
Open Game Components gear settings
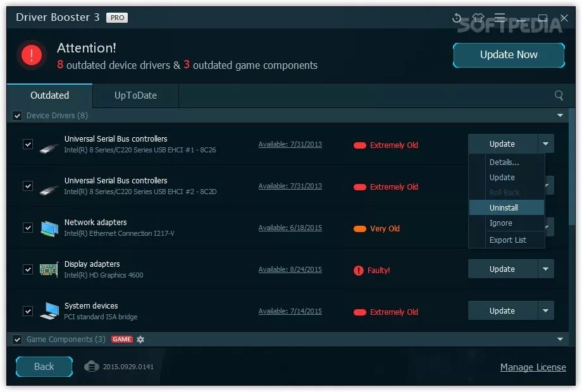(140, 340)
